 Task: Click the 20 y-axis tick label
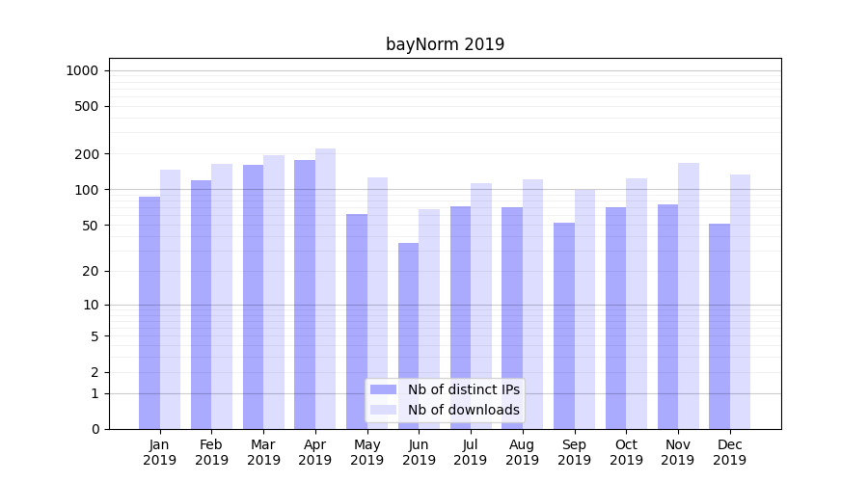(x=91, y=271)
